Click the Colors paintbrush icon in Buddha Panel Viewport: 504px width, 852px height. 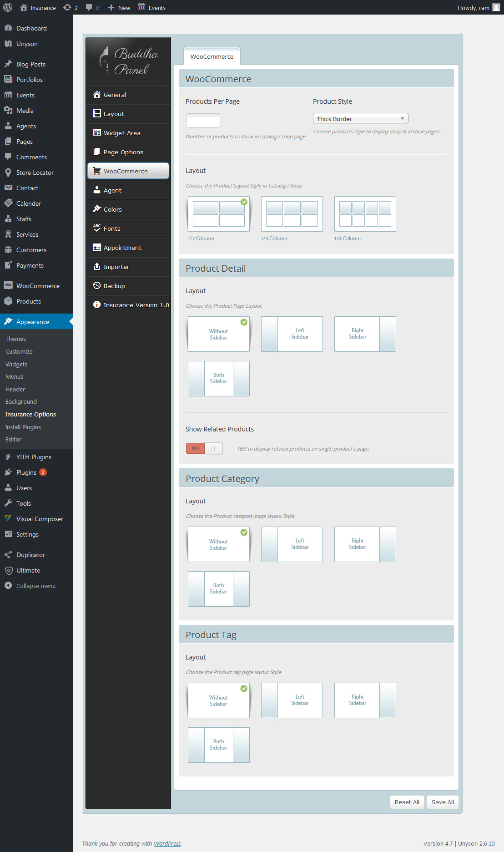coord(97,209)
